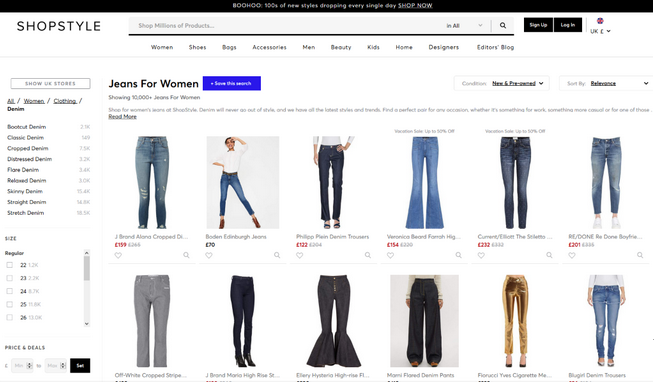Open the 'in All' search category dropdown
The height and width of the screenshot is (382, 654).
(464, 25)
